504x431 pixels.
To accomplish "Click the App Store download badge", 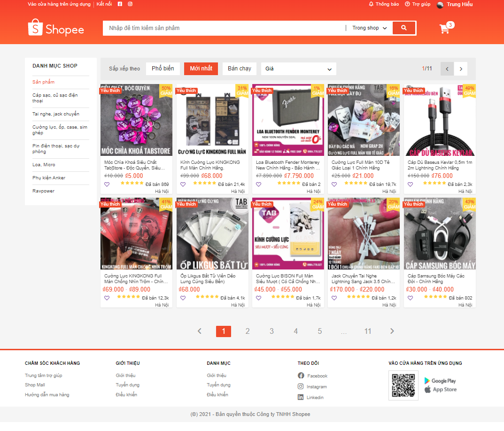I will click(440, 389).
